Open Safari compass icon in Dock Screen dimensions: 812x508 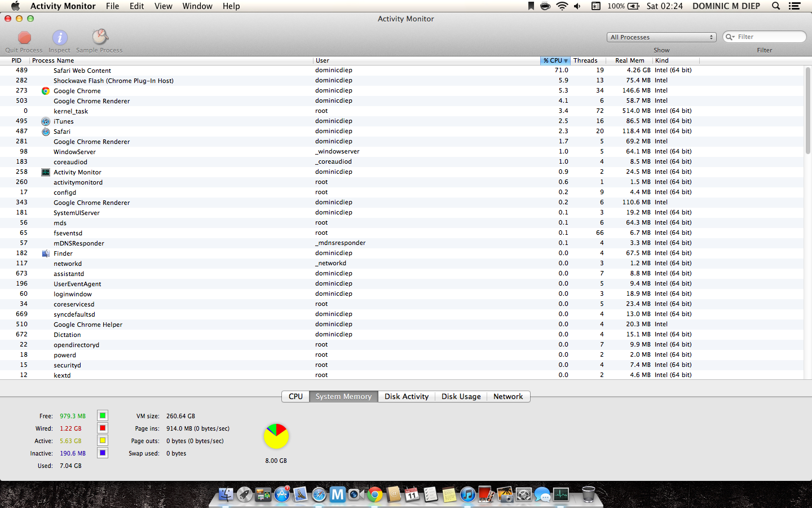pos(319,494)
